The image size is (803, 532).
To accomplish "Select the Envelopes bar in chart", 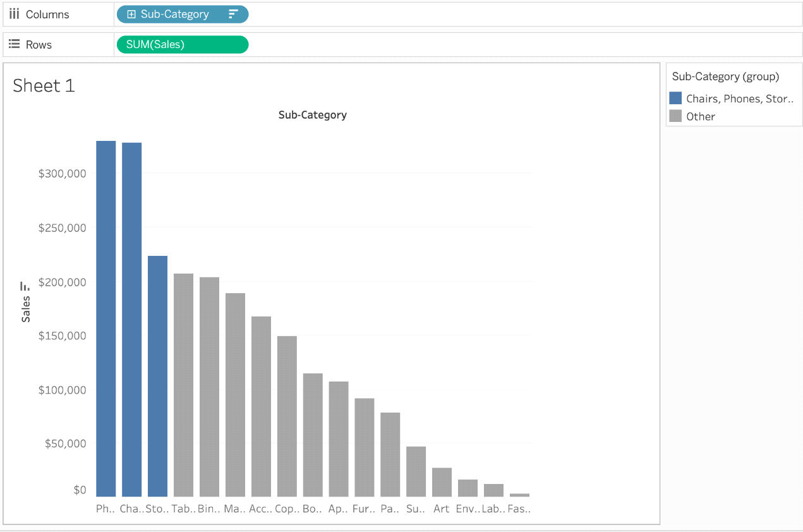I will (x=468, y=488).
